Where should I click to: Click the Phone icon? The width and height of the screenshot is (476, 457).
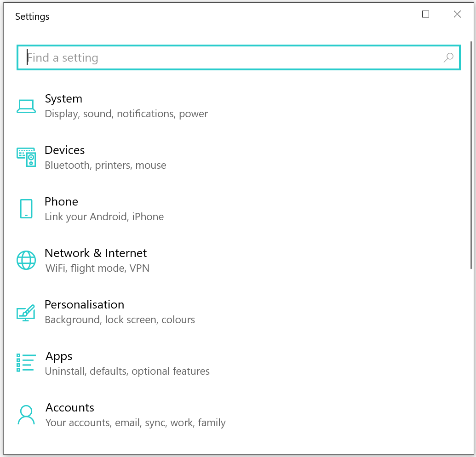(x=26, y=209)
